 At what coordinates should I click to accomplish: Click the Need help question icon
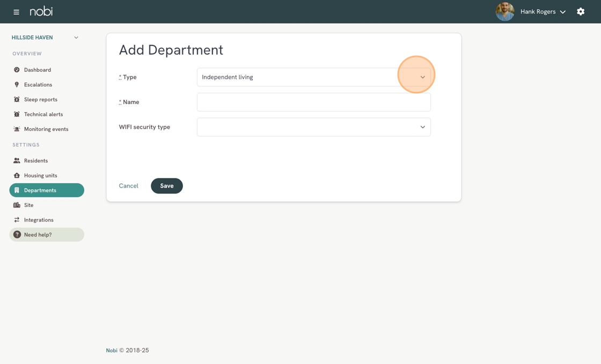click(x=17, y=235)
